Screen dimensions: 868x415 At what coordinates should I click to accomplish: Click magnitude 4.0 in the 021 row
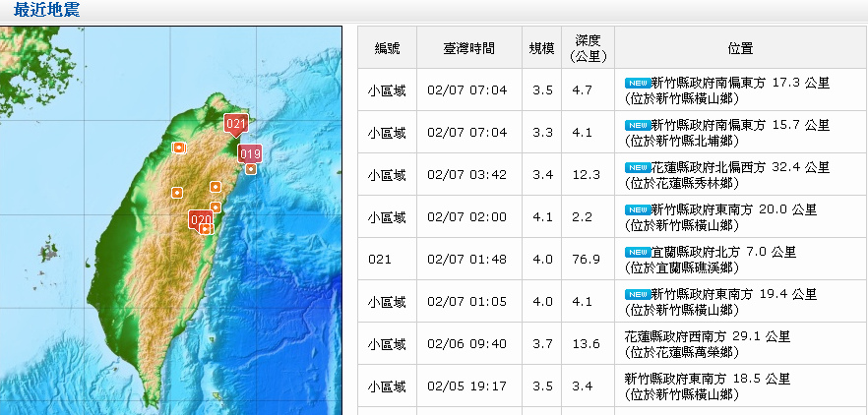542,260
